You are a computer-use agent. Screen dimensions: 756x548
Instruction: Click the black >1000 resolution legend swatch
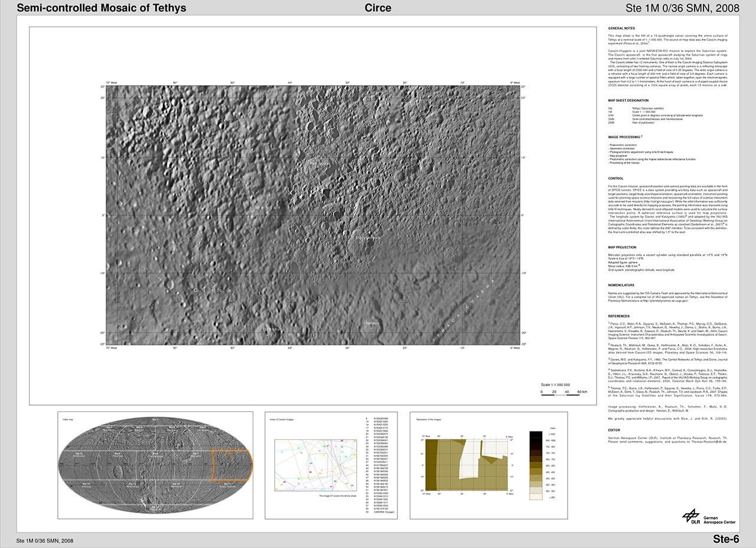click(x=536, y=434)
